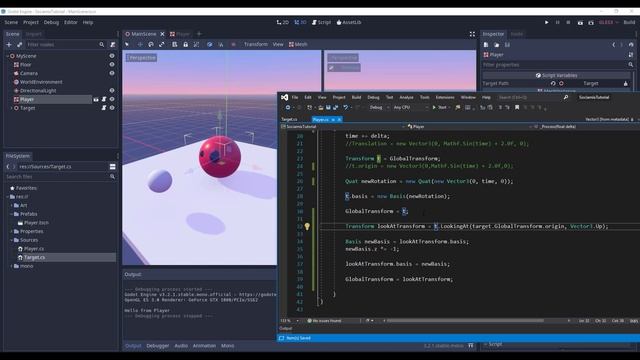Open Godot Project menu
This screenshot has width=640, height=360.
coord(31,22)
